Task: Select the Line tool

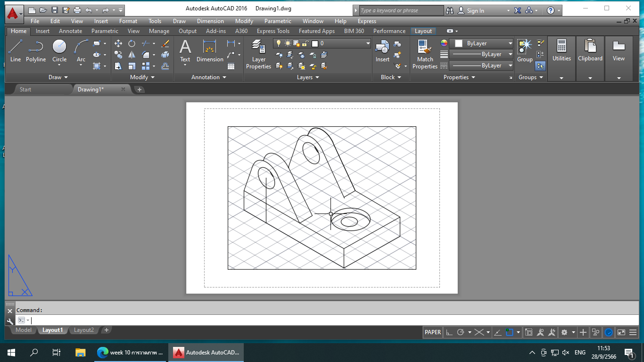Action: (x=16, y=51)
